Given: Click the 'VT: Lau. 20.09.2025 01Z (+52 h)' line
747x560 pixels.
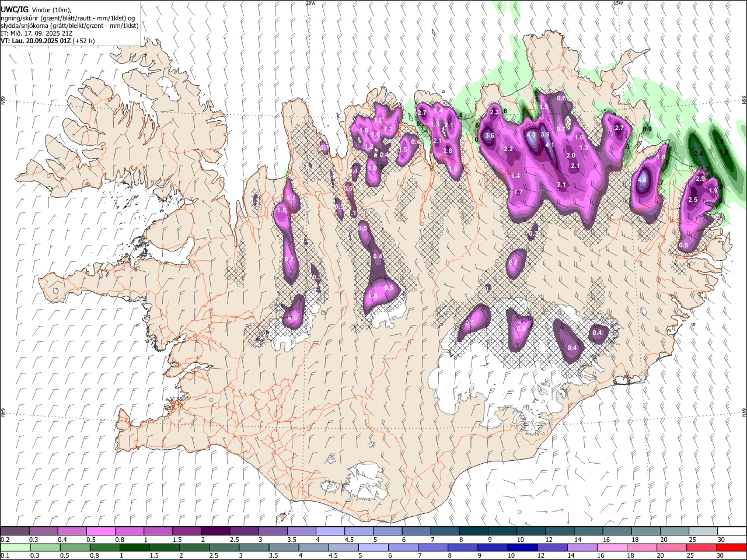Looking at the screenshot, I should 48,41.
